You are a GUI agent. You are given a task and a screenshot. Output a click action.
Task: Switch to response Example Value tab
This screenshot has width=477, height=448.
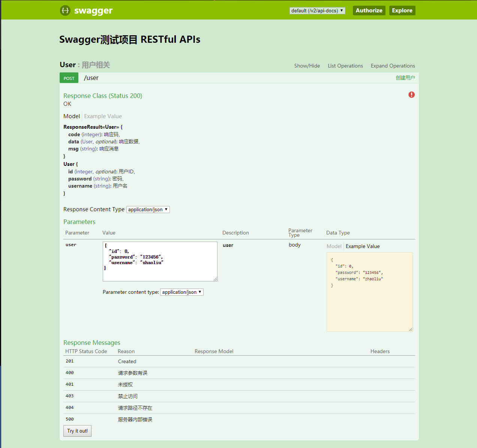pyautogui.click(x=103, y=116)
